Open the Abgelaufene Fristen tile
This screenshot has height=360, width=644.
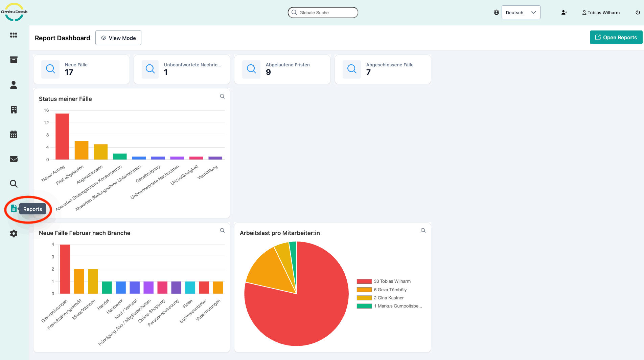(x=282, y=69)
